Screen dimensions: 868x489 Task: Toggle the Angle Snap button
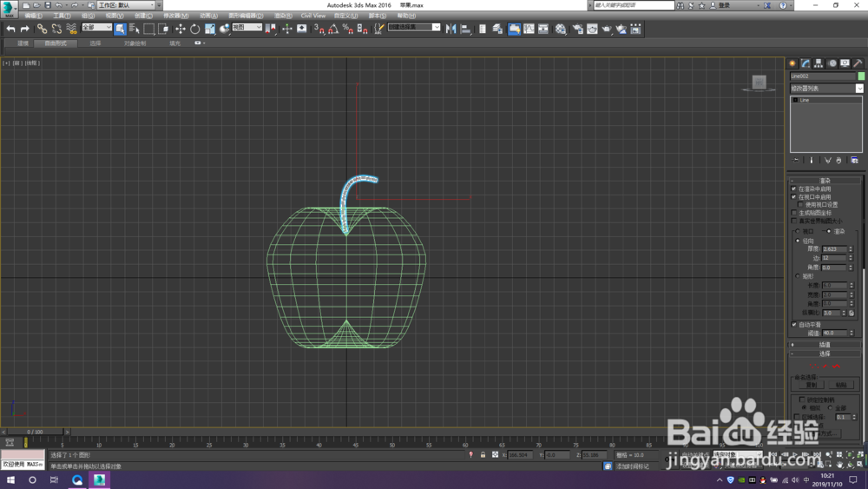click(333, 29)
